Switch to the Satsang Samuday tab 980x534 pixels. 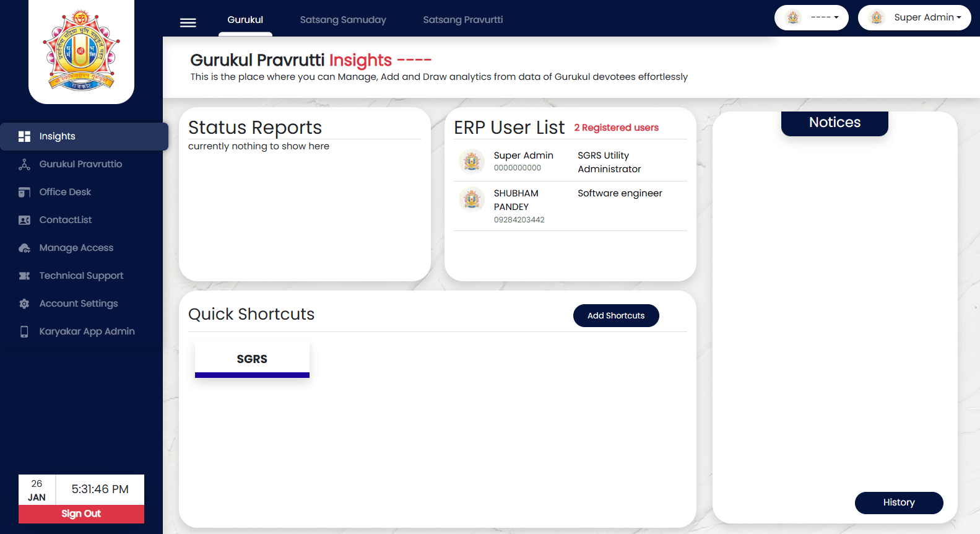342,20
